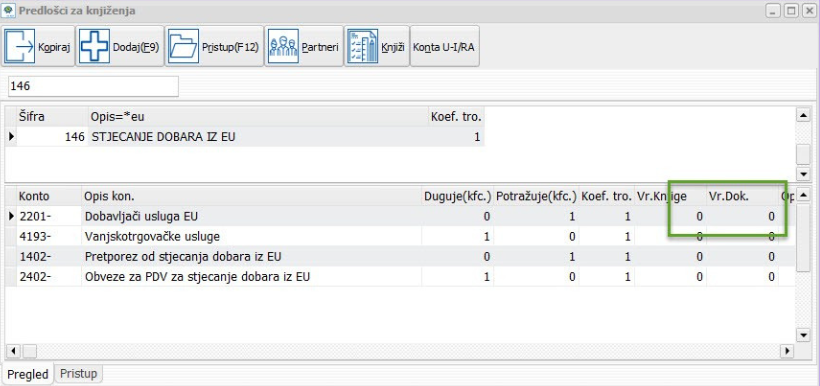Image resolution: width=820 pixels, height=386 pixels.
Task: Maximize the Predlošci za knjiženja window
Action: click(791, 10)
